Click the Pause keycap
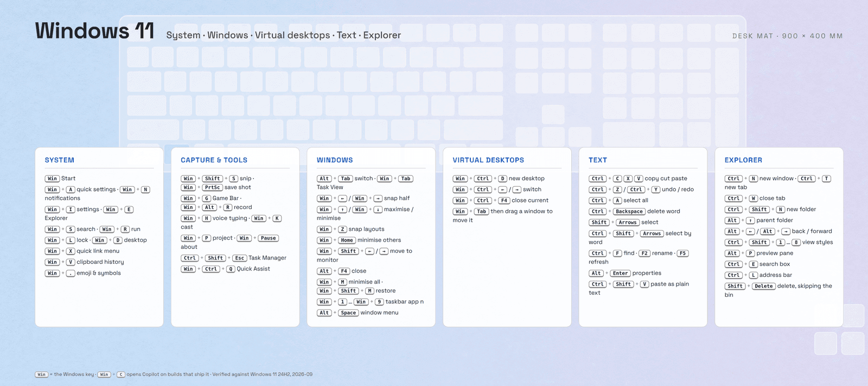The height and width of the screenshot is (386, 868). (268, 238)
